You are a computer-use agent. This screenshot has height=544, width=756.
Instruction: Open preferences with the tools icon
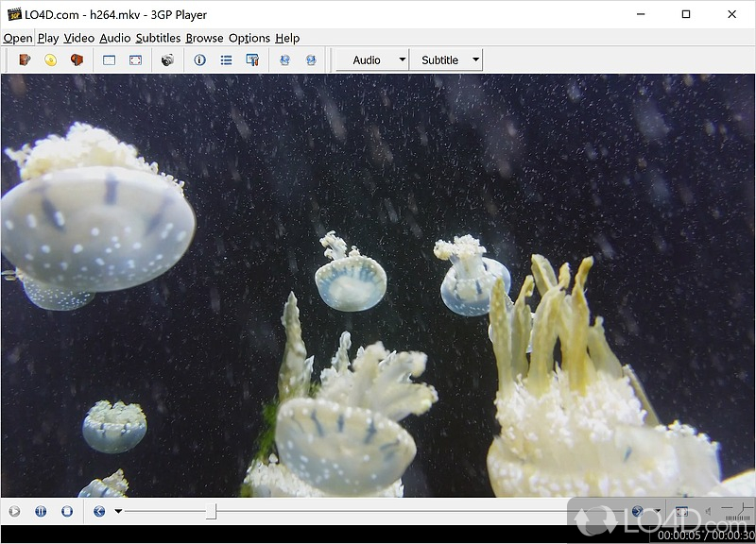[x=252, y=60]
